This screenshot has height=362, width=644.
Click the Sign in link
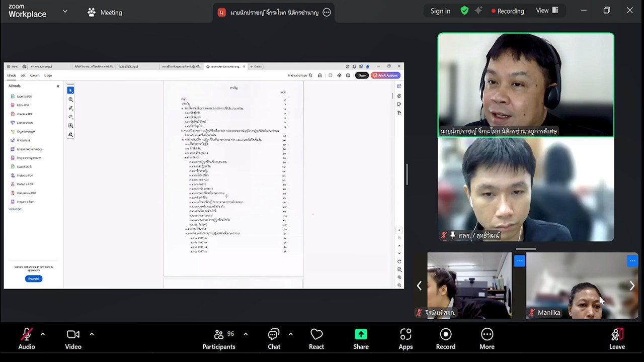click(440, 11)
